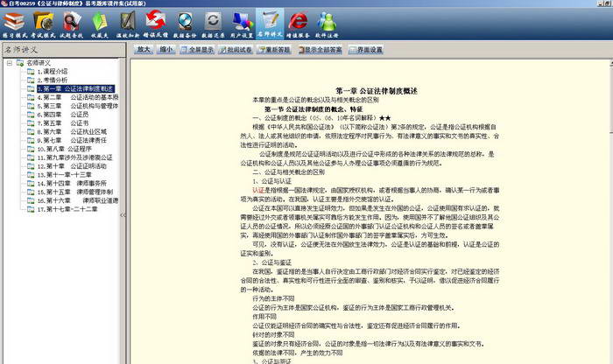Click the 名师讲义 panel header
This screenshot has width=613, height=364.
click(x=64, y=50)
